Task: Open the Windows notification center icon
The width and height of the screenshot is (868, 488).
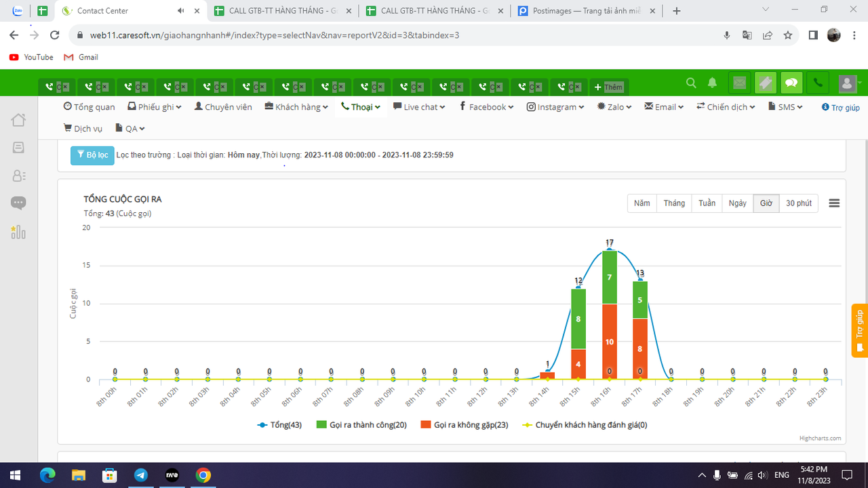Action: click(847, 475)
